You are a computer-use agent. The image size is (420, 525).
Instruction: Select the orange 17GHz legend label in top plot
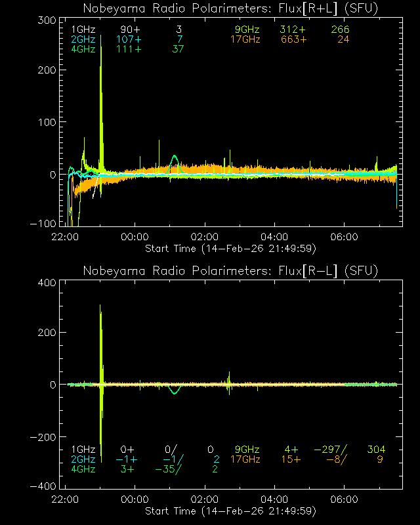pyautogui.click(x=245, y=39)
